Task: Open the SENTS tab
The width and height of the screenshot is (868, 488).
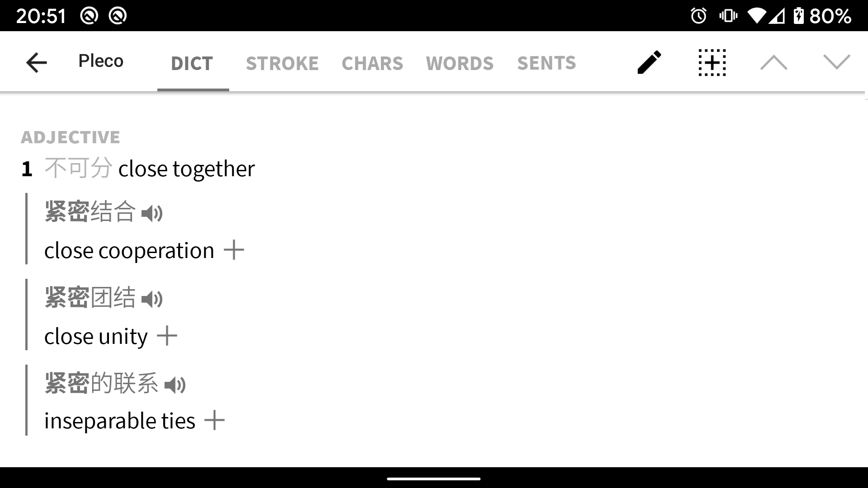Action: 547,63
